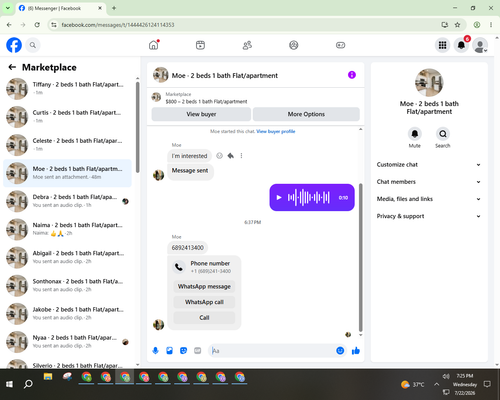Record a voice clip with the microphone icon

tap(155, 351)
